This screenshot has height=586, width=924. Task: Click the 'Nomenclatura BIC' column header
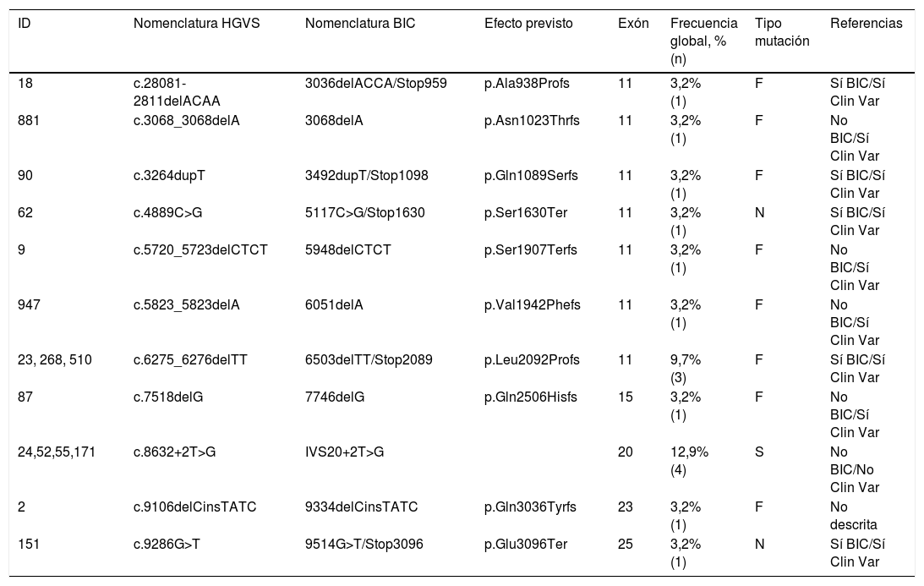pyautogui.click(x=351, y=24)
